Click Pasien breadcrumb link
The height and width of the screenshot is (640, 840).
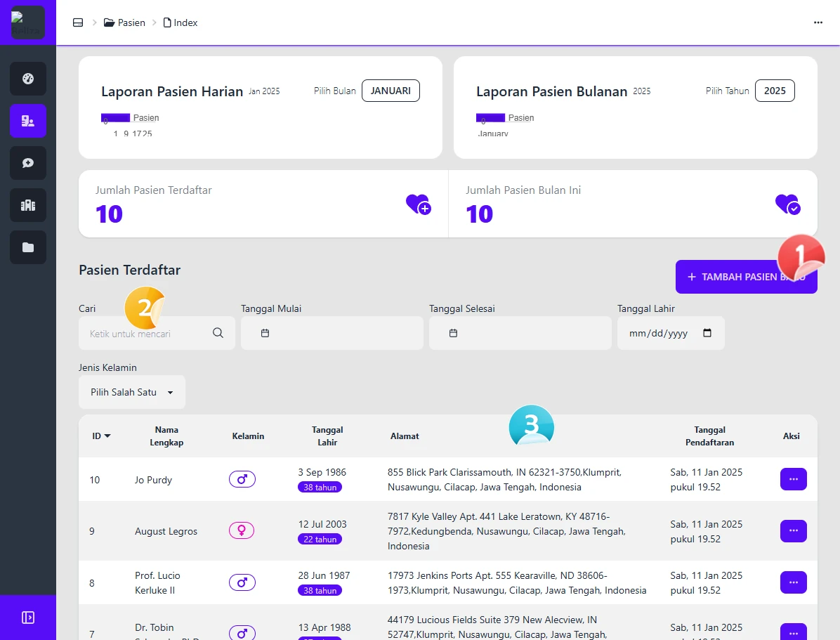tap(125, 22)
